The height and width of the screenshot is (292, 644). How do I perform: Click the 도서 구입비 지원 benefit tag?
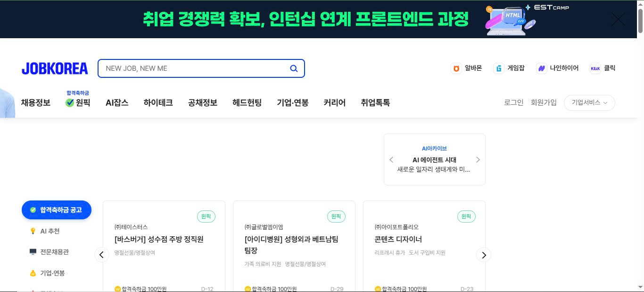[427, 252]
